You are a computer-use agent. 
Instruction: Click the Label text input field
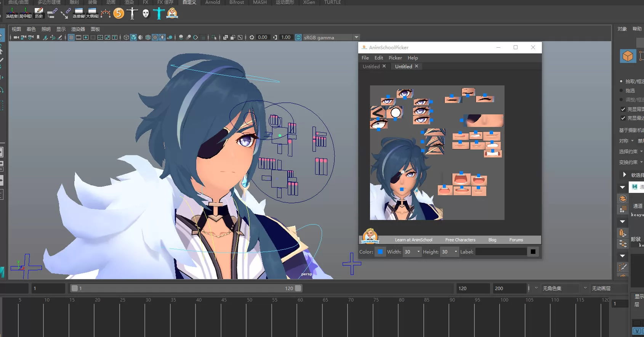(x=501, y=252)
